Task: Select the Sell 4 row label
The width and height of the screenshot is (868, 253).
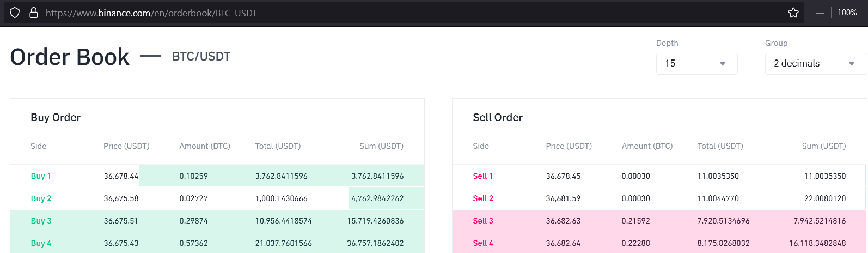Action: 483,243
